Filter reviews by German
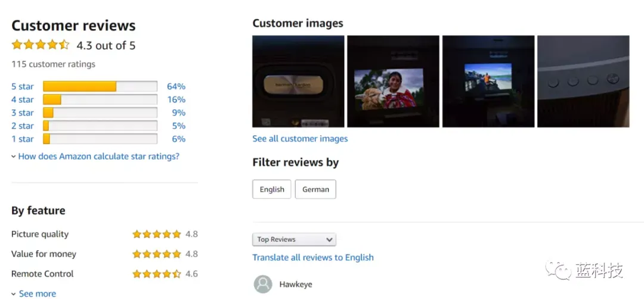The image size is (644, 299). pyautogui.click(x=315, y=189)
